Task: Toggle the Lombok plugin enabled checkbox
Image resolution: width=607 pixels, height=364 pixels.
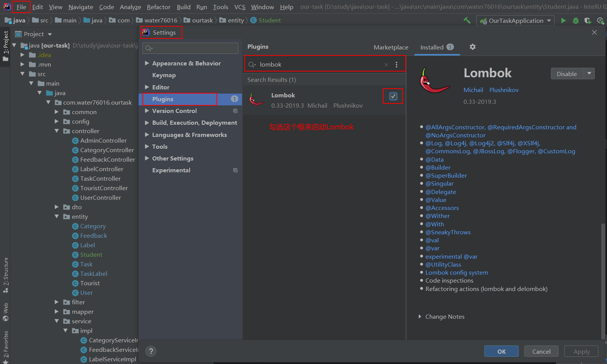Action: click(393, 96)
